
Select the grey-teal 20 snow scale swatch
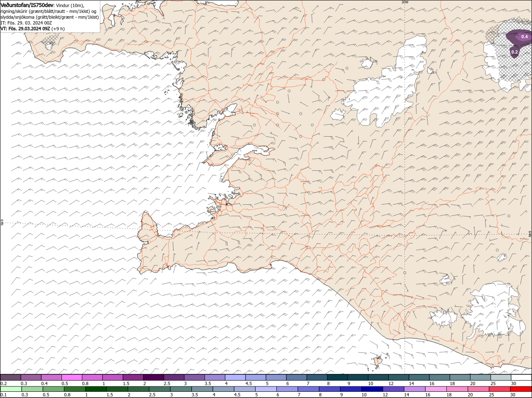click(x=481, y=377)
